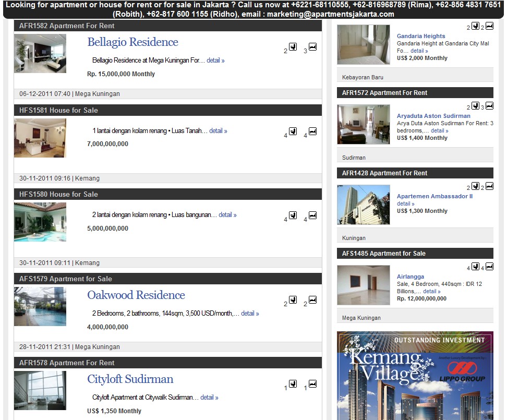Image resolution: width=507 pixels, height=420 pixels.
Task: Click the bedroom icon above Airlangga listing
Action: point(490,267)
